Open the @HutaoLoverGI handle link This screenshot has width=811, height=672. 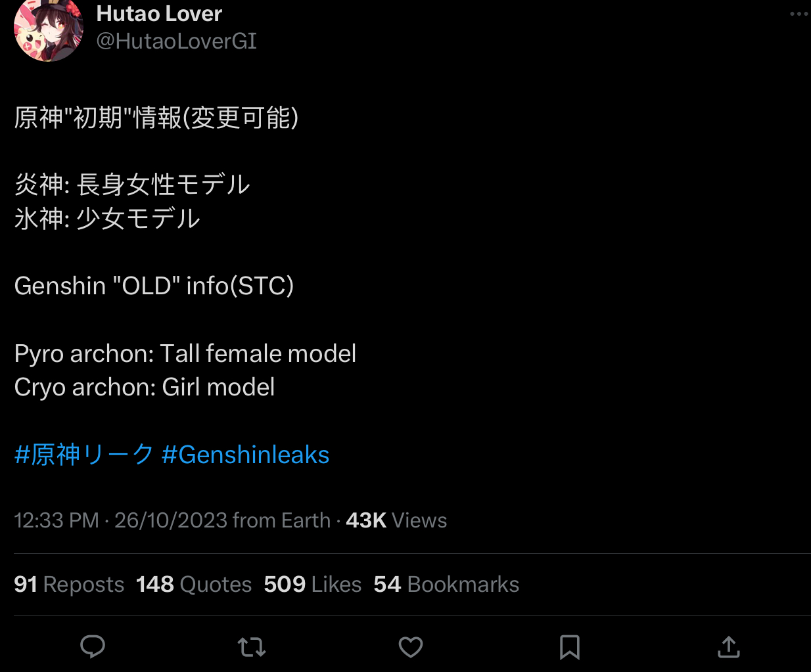click(176, 41)
